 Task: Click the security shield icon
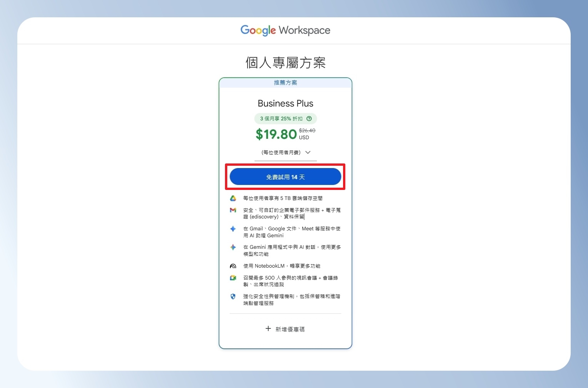233,296
